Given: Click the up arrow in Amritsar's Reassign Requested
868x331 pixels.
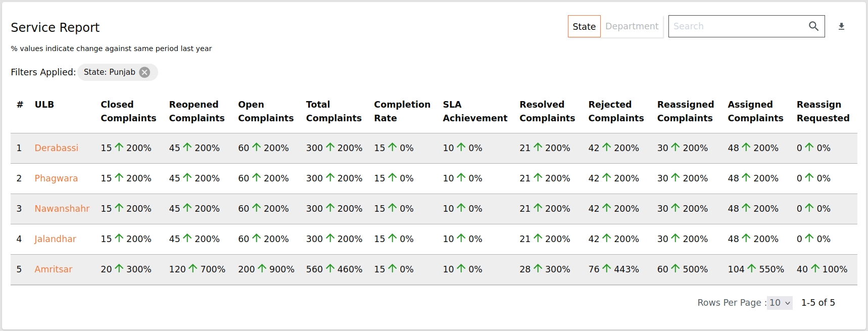Looking at the screenshot, I should point(815,268).
